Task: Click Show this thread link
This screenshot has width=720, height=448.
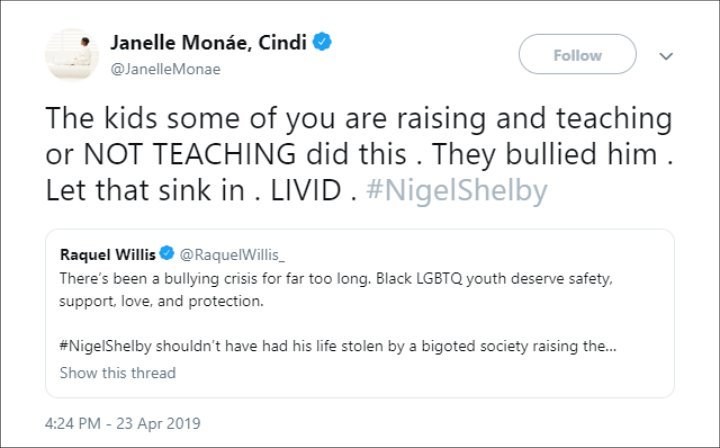Action: pos(118,373)
